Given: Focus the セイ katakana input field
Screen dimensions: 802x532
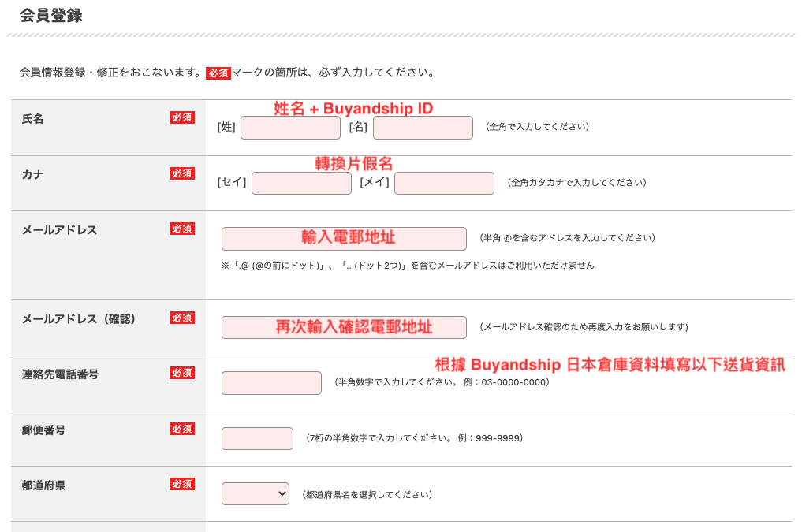Looking at the screenshot, I should tap(301, 183).
